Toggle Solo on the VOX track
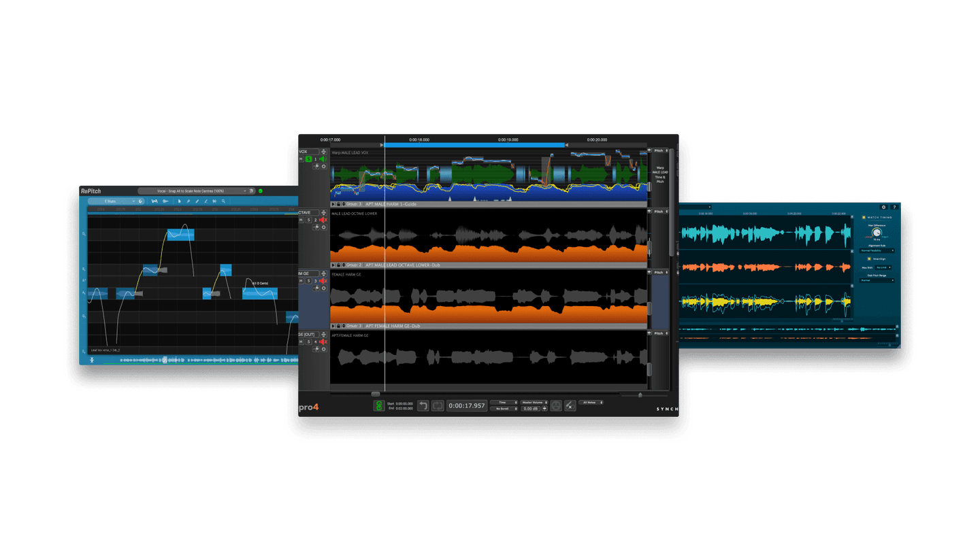 pos(308,159)
